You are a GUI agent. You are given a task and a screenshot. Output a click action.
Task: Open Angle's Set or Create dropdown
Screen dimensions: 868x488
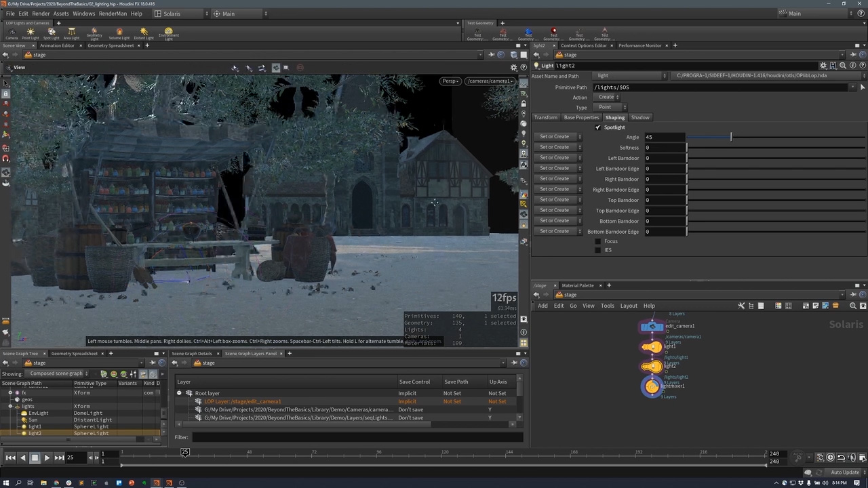559,137
